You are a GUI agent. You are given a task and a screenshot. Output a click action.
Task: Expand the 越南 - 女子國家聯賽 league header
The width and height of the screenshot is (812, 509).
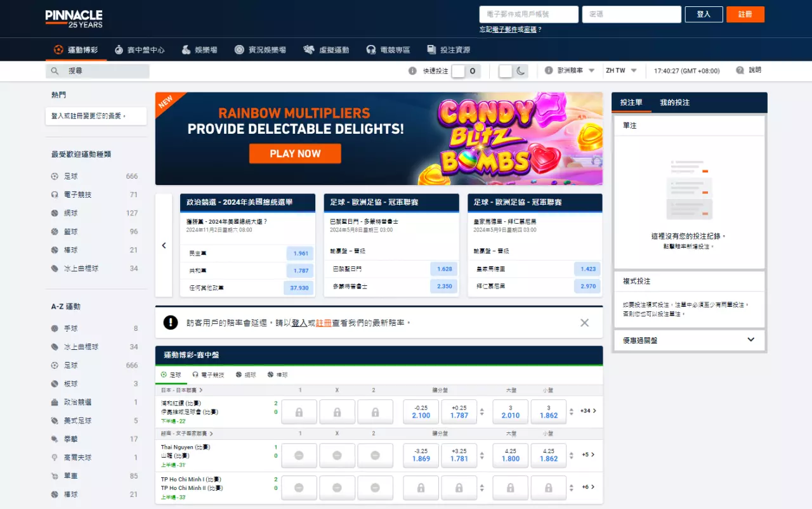(x=187, y=434)
